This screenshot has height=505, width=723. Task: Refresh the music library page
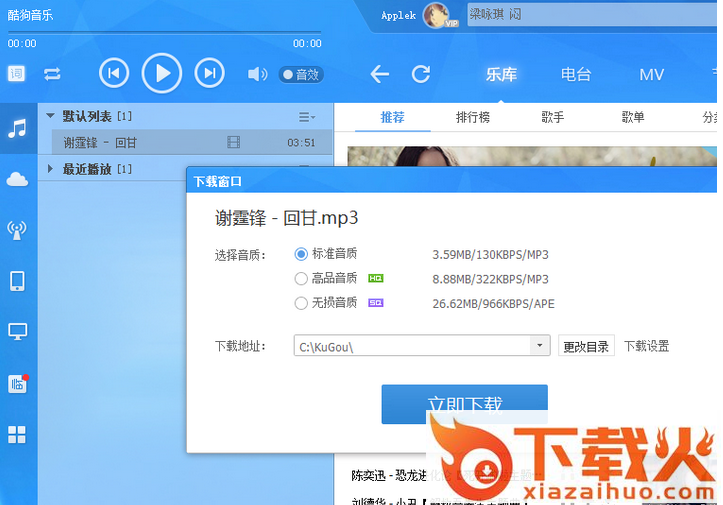pos(421,74)
